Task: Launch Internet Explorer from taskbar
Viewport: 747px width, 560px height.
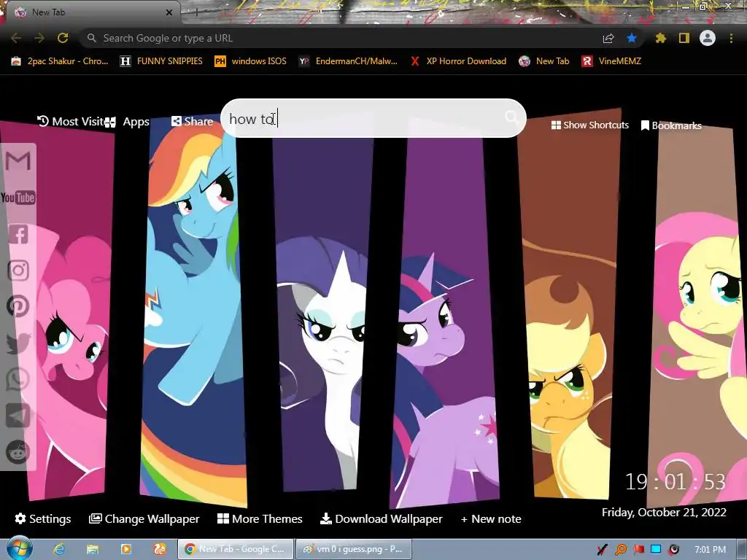Action: pyautogui.click(x=59, y=549)
